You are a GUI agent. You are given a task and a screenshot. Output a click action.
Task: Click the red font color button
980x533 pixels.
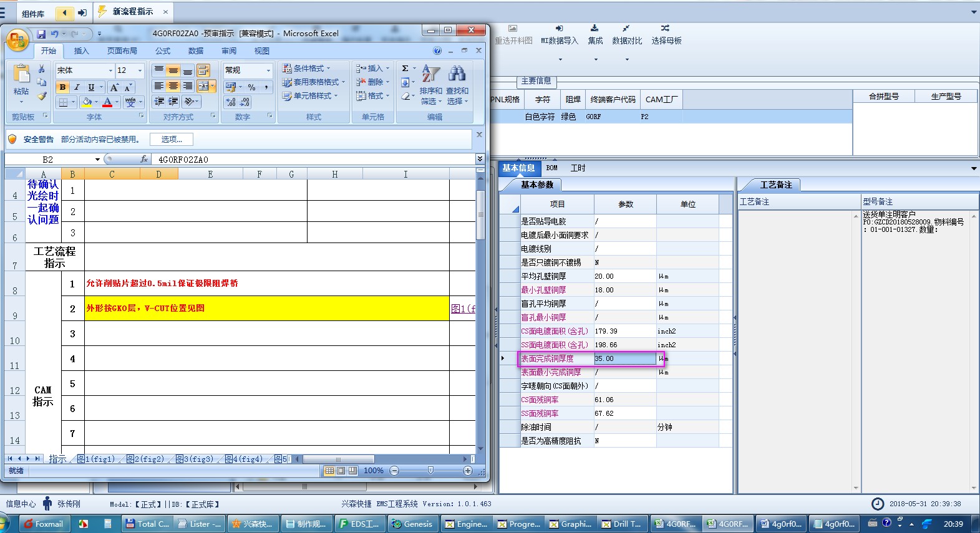point(107,102)
